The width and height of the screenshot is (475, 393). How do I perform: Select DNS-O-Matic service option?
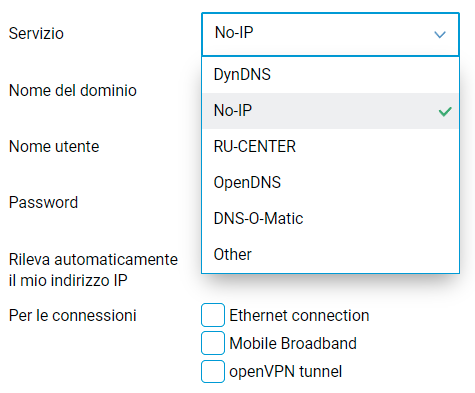pos(330,219)
